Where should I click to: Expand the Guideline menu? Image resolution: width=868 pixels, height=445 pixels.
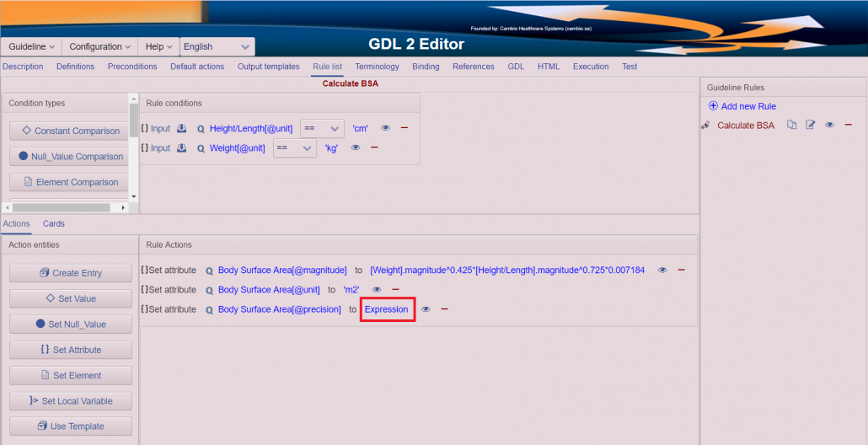click(32, 47)
